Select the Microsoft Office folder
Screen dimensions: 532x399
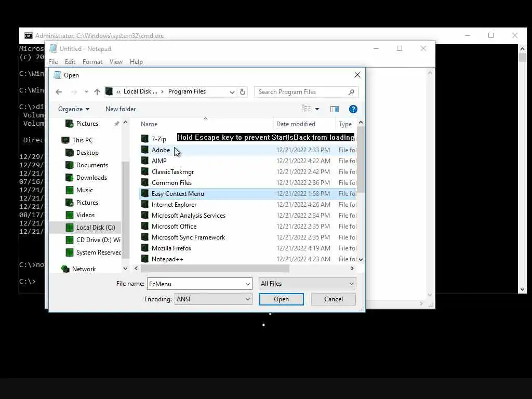[174, 227]
